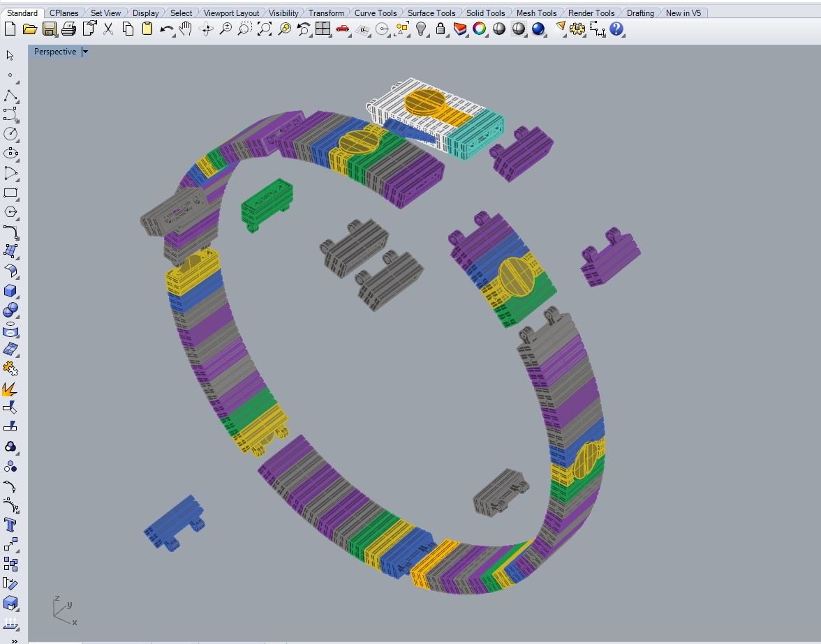The width and height of the screenshot is (821, 644).
Task: Toggle the lock objects padlock icon
Action: [x=441, y=29]
